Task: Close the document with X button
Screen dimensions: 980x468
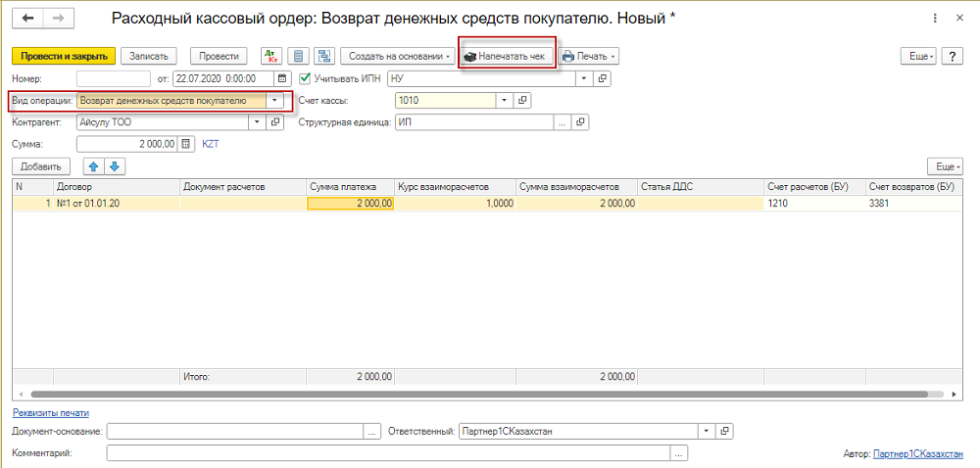Action: (x=959, y=18)
